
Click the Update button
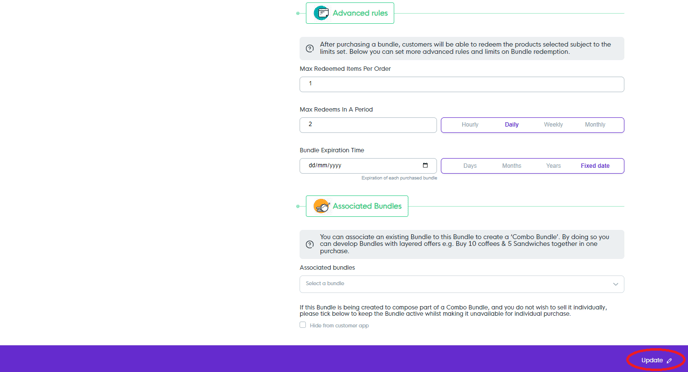click(656, 360)
